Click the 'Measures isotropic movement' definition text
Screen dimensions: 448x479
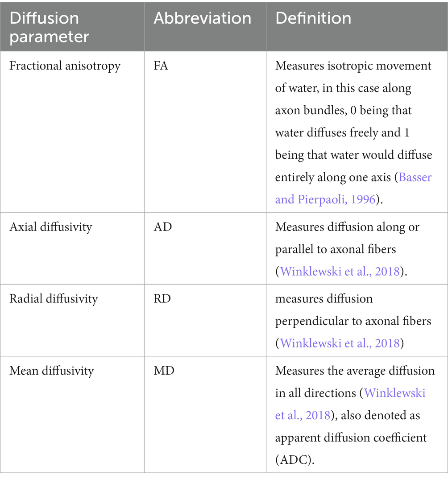point(353,66)
